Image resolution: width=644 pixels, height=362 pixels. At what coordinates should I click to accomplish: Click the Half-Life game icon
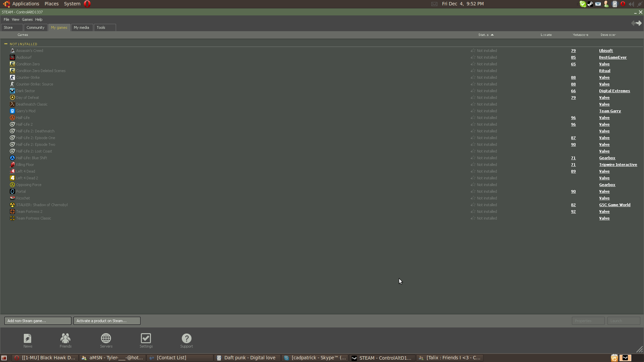tap(12, 118)
